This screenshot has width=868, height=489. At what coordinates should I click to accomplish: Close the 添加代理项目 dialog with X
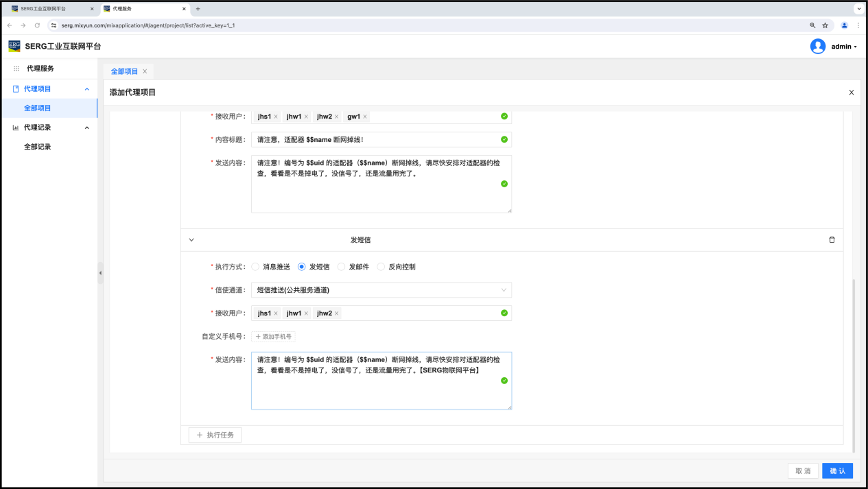(851, 93)
